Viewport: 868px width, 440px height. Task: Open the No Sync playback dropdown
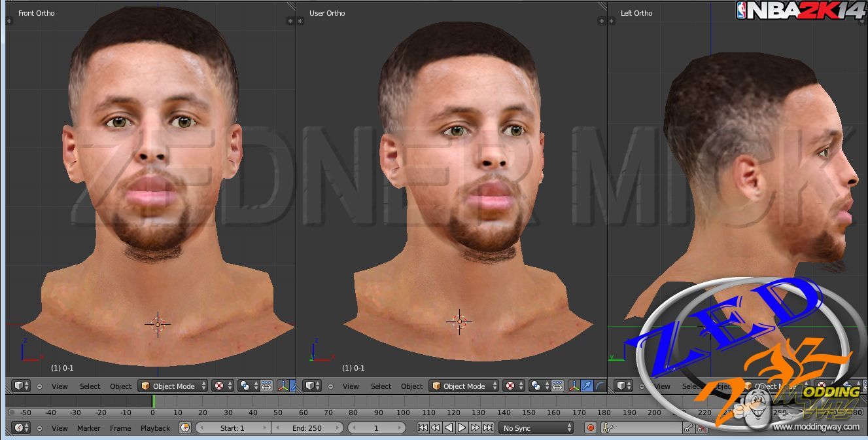(536, 428)
